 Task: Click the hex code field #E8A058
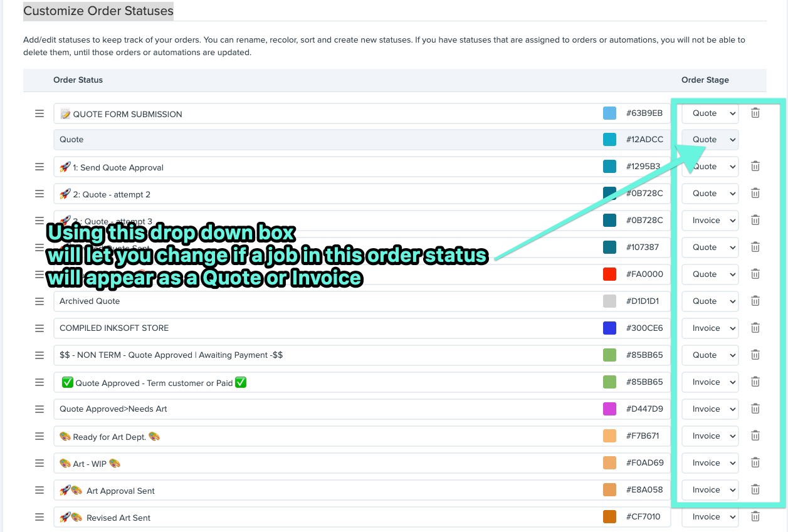[644, 489]
